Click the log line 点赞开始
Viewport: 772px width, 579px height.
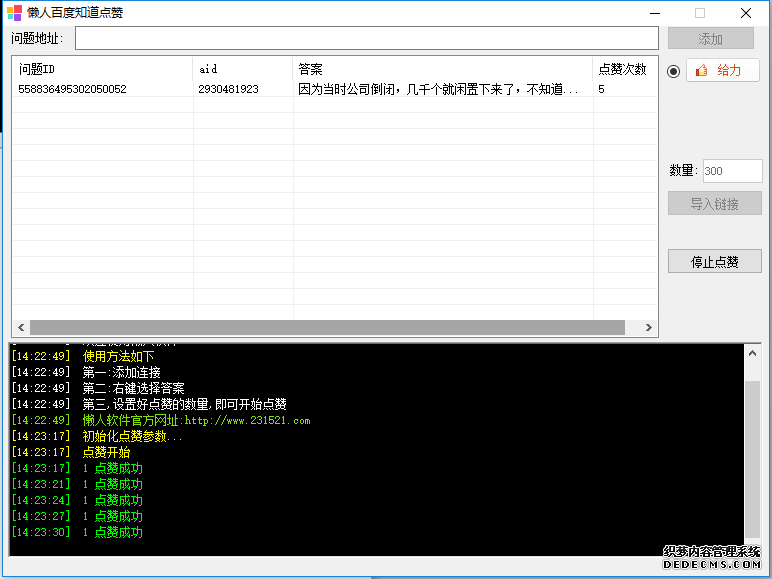click(106, 452)
